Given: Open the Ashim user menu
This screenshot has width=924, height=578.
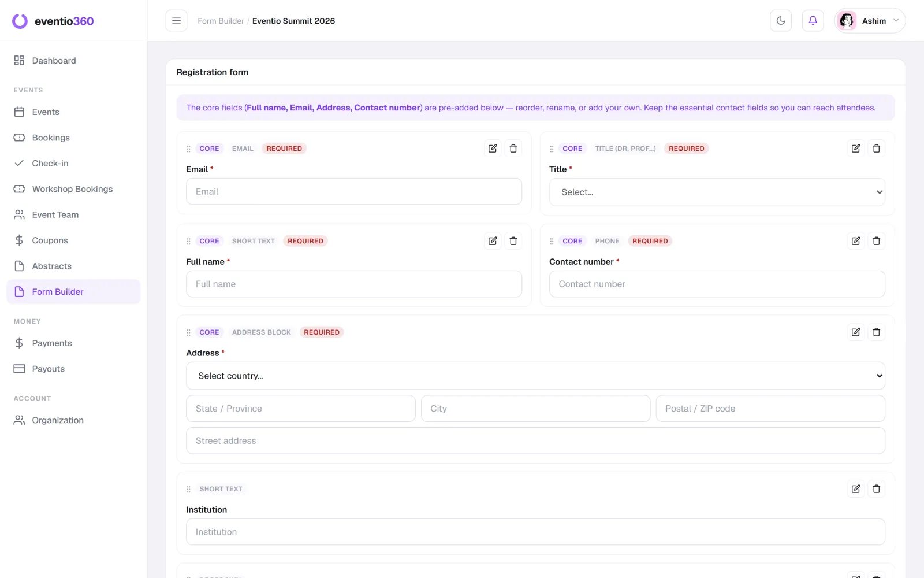Looking at the screenshot, I should [870, 21].
